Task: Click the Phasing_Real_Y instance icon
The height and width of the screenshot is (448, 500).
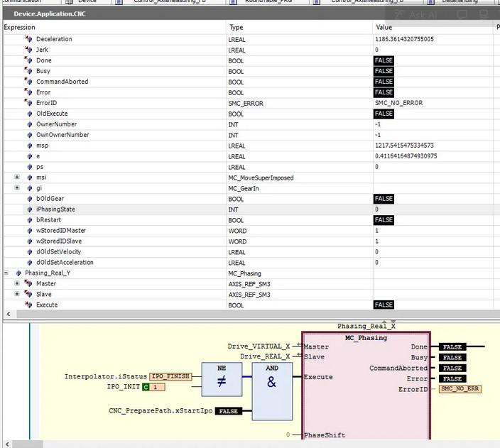Action: pyautogui.click(x=18, y=273)
